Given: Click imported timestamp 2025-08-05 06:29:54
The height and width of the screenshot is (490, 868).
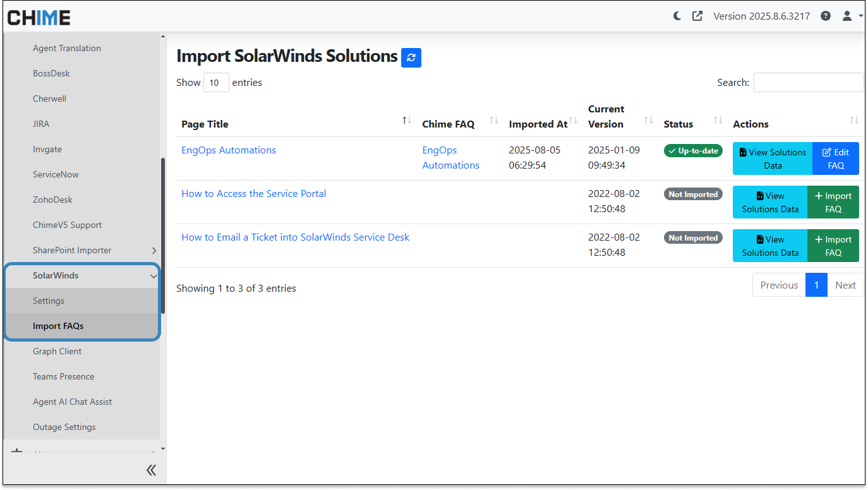Looking at the screenshot, I should coord(535,158).
